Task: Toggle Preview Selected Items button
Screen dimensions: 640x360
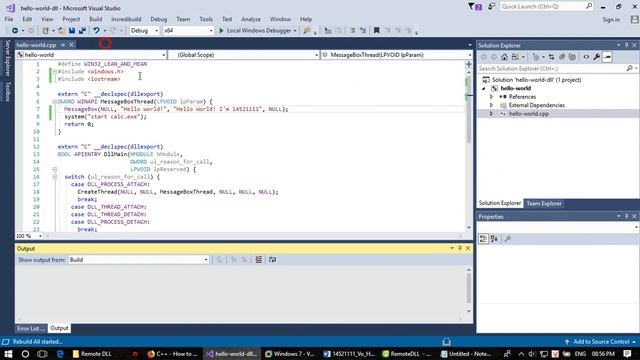Action: (x=607, y=57)
